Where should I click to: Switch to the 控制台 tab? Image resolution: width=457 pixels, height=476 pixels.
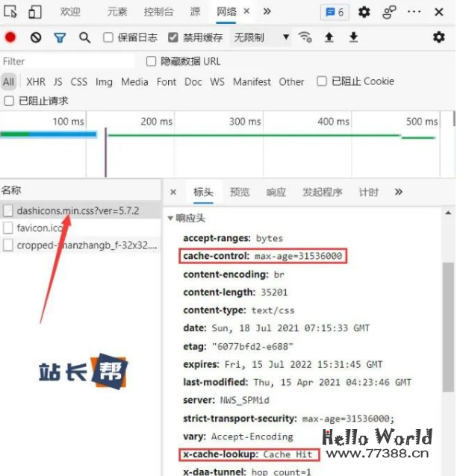(x=158, y=12)
